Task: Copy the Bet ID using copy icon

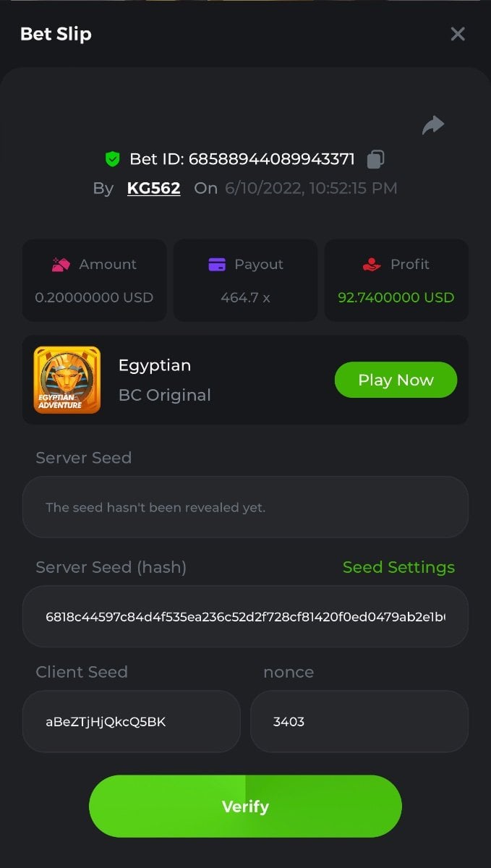Action: 375,159
